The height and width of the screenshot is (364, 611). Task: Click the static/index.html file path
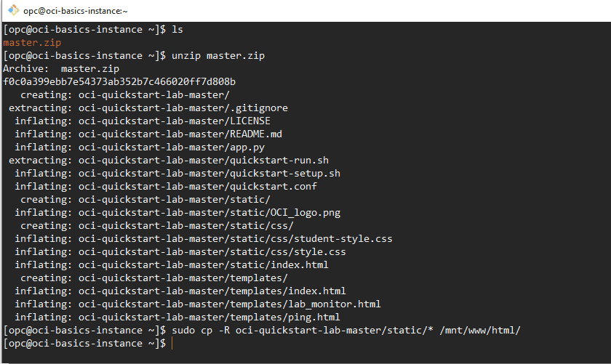click(x=204, y=265)
